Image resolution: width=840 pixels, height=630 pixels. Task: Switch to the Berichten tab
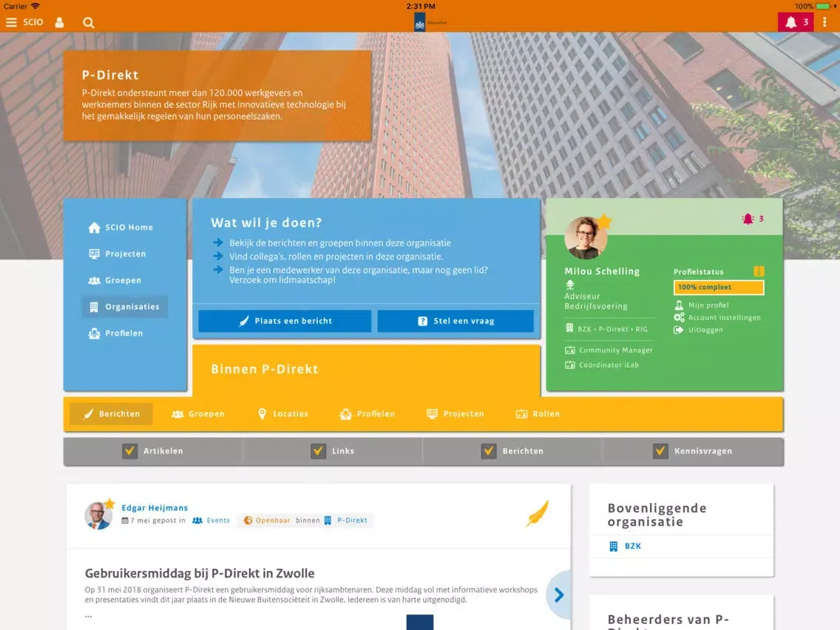pyautogui.click(x=112, y=414)
